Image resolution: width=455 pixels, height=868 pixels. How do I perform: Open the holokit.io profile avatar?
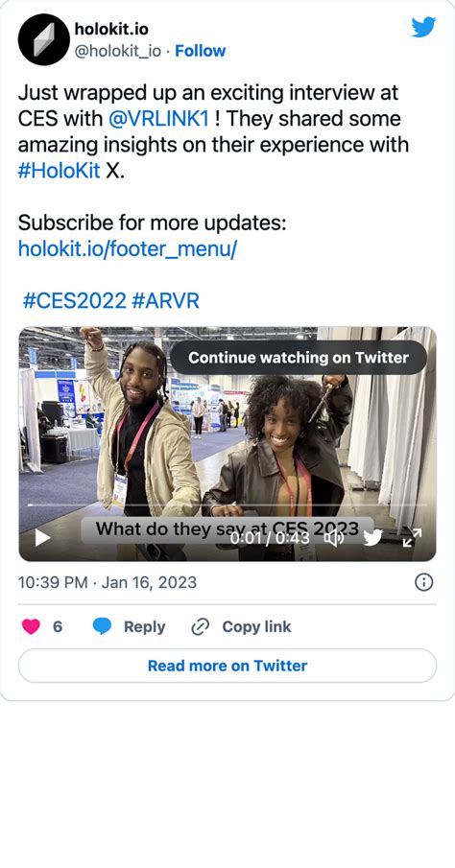click(x=44, y=40)
